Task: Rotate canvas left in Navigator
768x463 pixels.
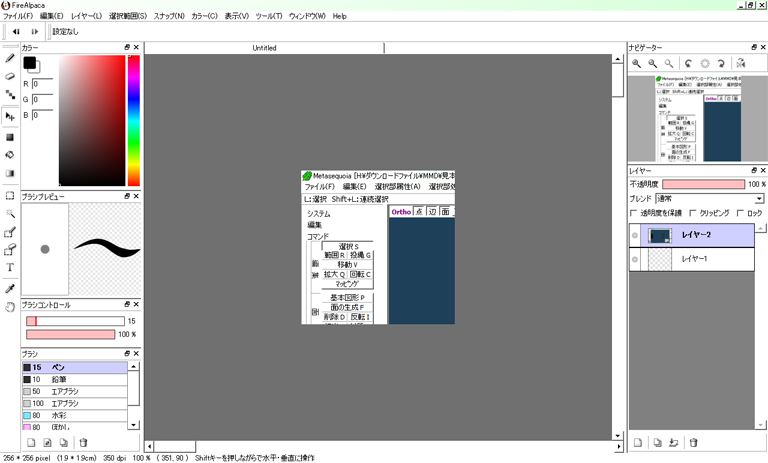Action: coord(689,63)
